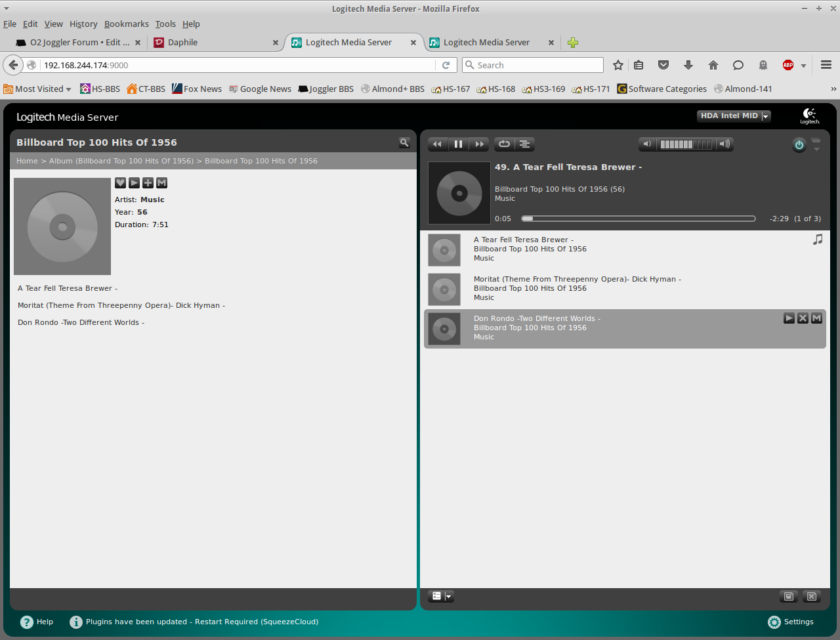Expand the Most Visited bookmarks dropdown
The width and height of the screenshot is (840, 640).
(37, 89)
